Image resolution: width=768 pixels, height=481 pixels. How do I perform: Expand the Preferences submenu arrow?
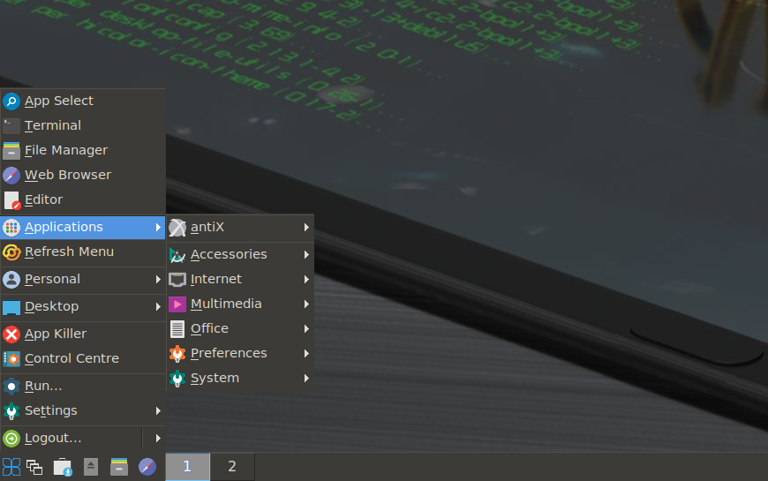tap(306, 354)
